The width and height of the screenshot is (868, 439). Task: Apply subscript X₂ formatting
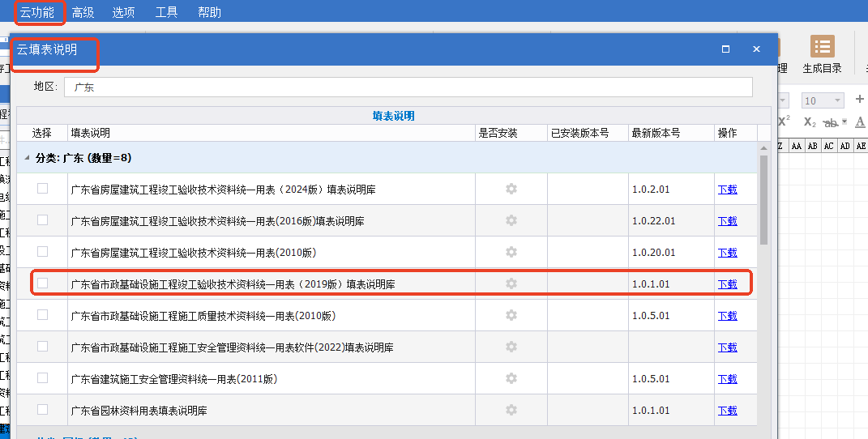810,122
